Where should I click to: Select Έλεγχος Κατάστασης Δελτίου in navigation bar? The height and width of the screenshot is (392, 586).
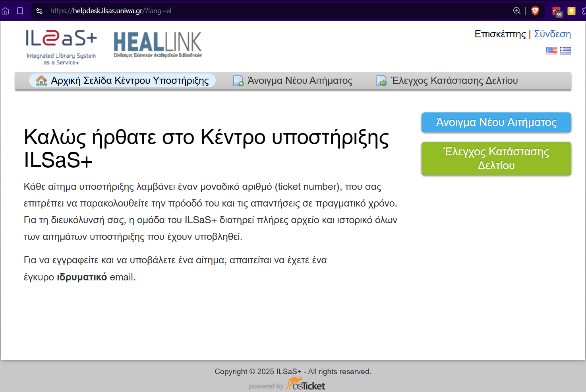(454, 81)
